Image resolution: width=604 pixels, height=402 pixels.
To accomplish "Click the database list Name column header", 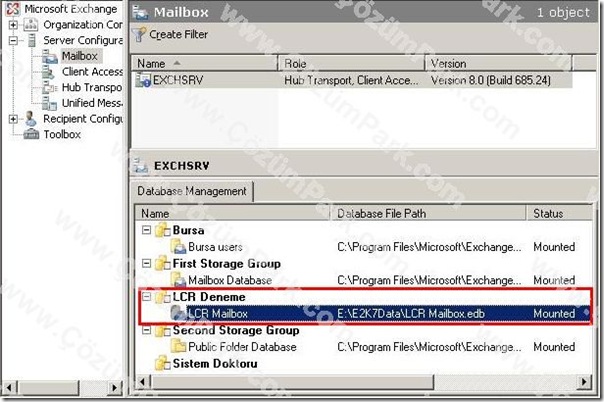I will pyautogui.click(x=233, y=213).
